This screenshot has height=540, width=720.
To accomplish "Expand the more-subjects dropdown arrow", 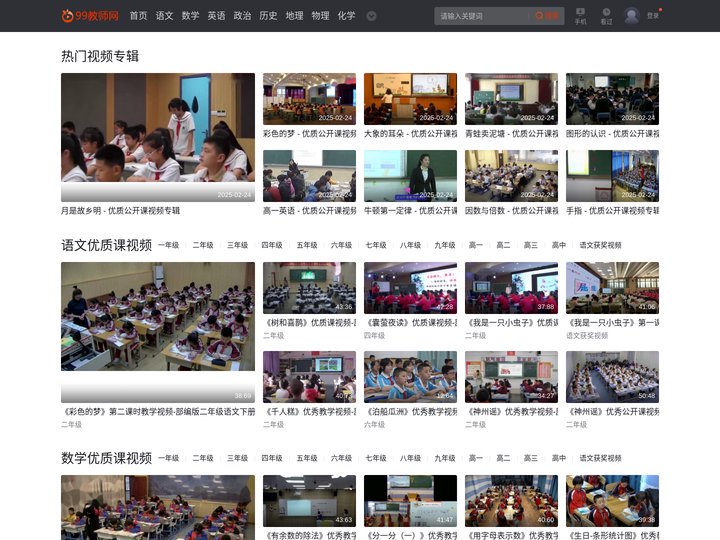I will tap(371, 16).
